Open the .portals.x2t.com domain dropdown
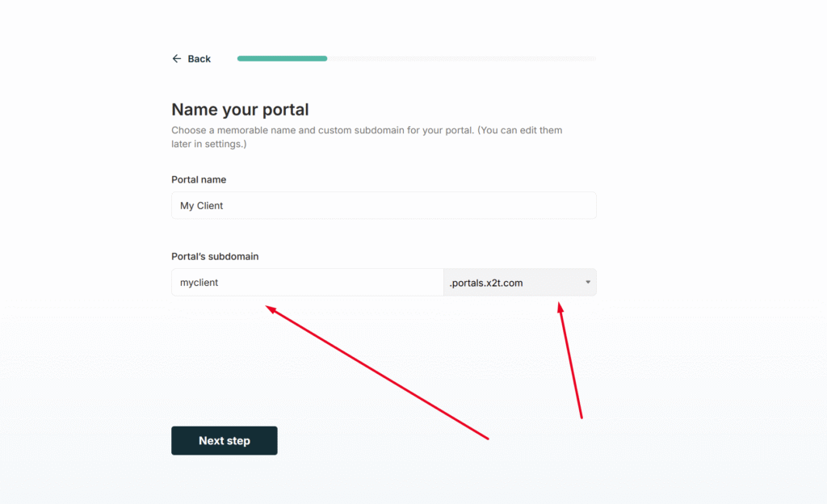Screen dimensions: 827x504 [x=520, y=283]
